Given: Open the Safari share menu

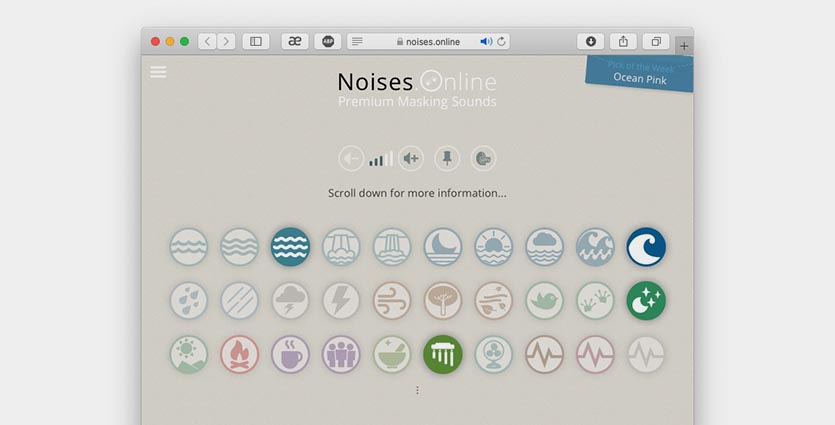Looking at the screenshot, I should coord(623,42).
